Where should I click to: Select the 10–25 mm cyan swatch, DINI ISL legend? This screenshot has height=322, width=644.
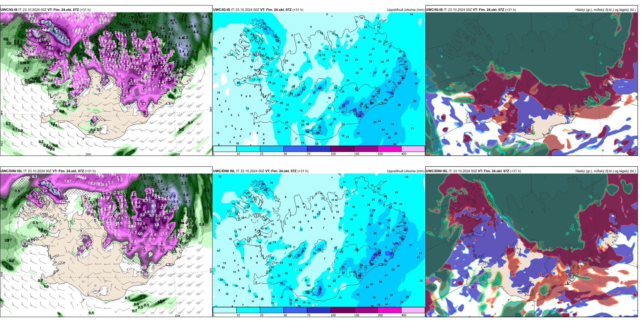248,310
